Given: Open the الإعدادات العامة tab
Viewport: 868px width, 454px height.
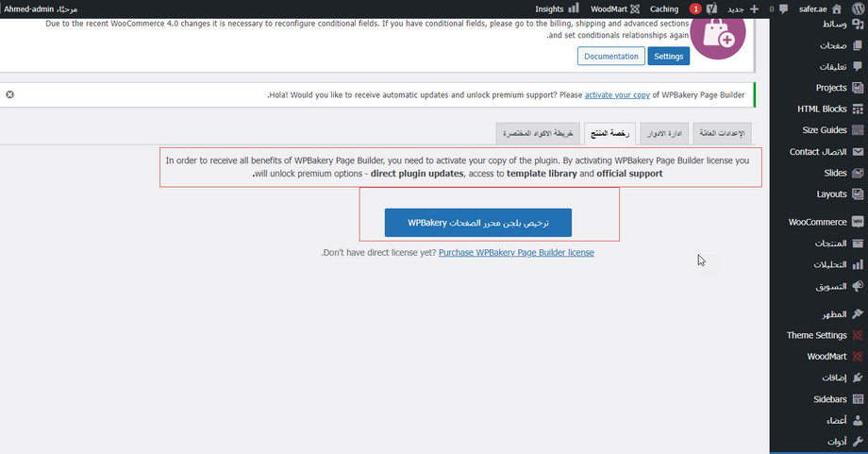Looking at the screenshot, I should point(722,133).
